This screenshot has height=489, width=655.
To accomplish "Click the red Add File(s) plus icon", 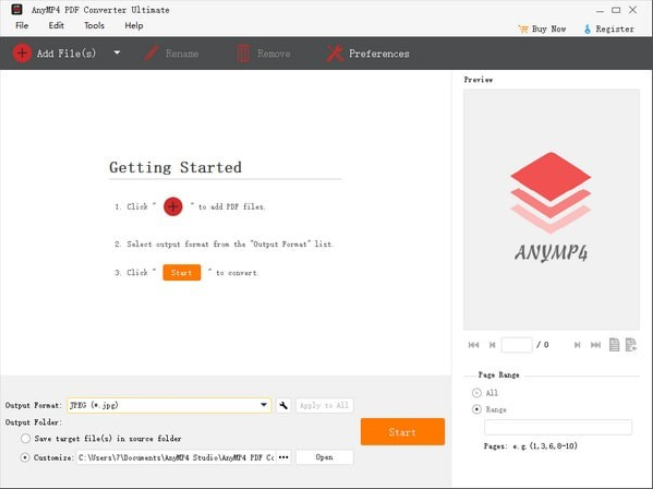I will pyautogui.click(x=22, y=53).
